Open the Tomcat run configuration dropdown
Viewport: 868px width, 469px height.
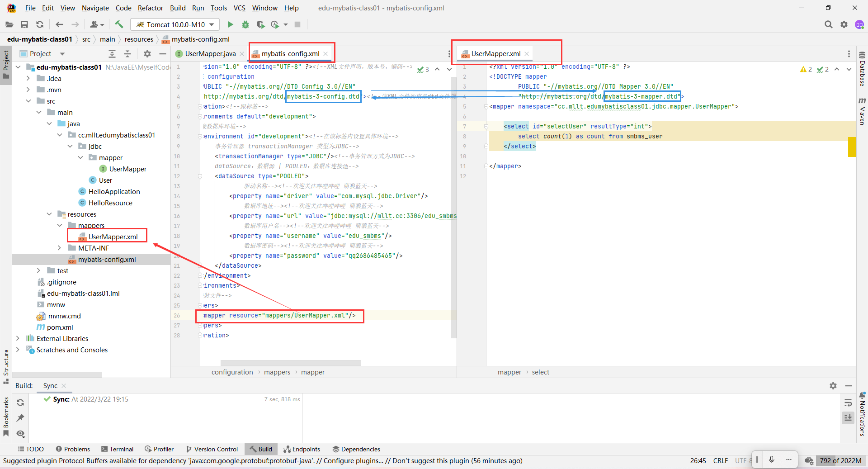175,24
